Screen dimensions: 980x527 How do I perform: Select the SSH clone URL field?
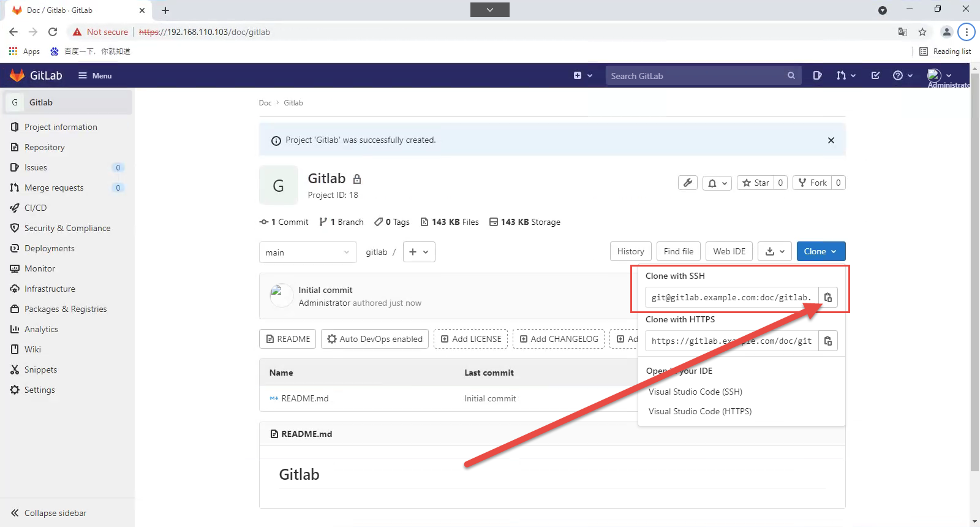[732, 298]
